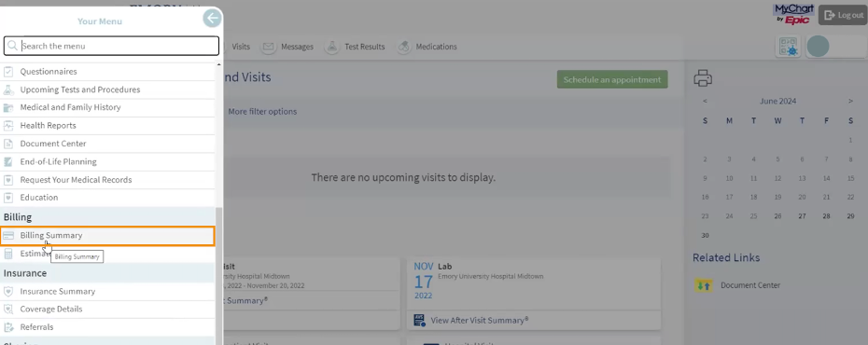Viewport: 868px width, 345px height.
Task: Click the menu scrollbar thumb
Action: click(x=218, y=276)
